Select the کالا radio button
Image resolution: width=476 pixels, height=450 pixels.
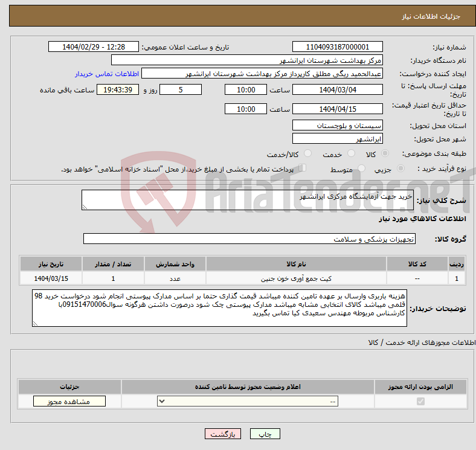385,153
